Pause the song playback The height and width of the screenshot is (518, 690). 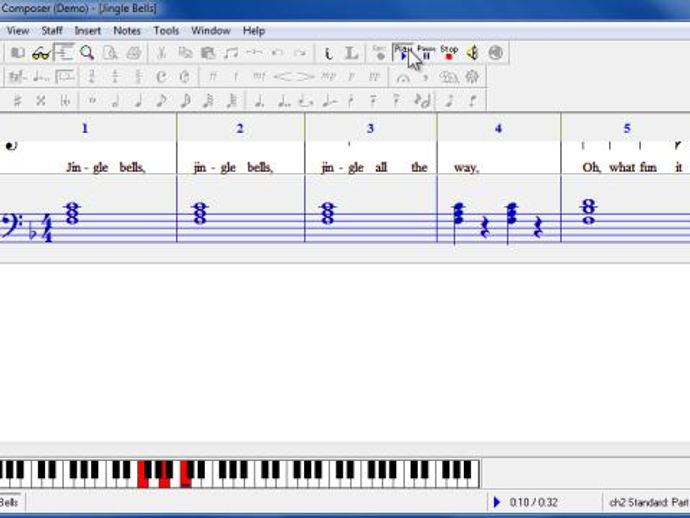coord(426,52)
